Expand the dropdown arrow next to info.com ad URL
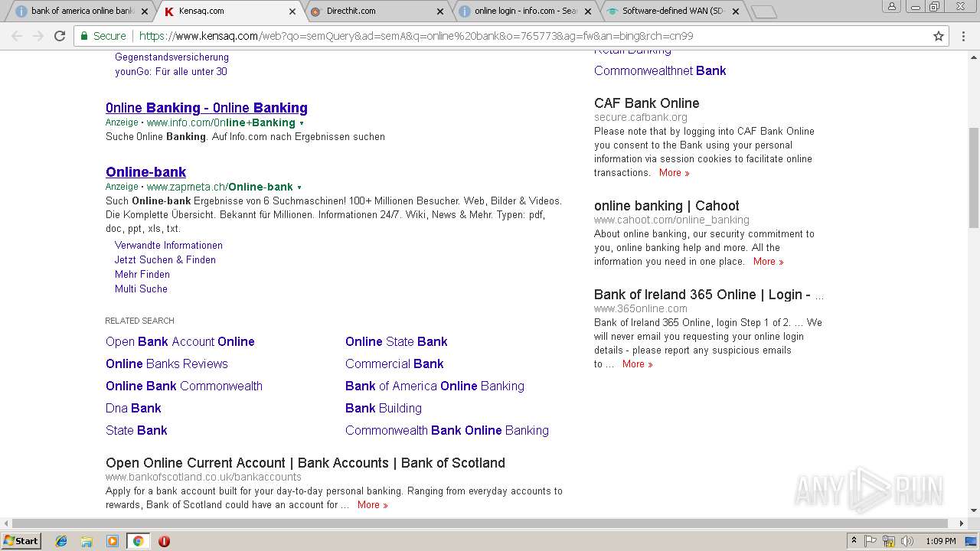 302,123
